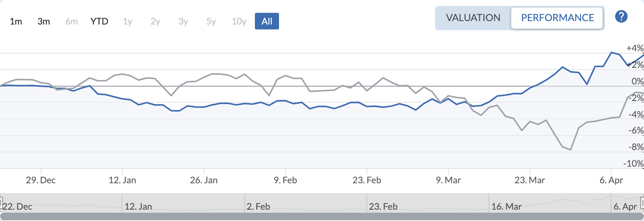Image resolution: width=644 pixels, height=221 pixels.
Task: Choose the 5y time range
Action: [211, 21]
